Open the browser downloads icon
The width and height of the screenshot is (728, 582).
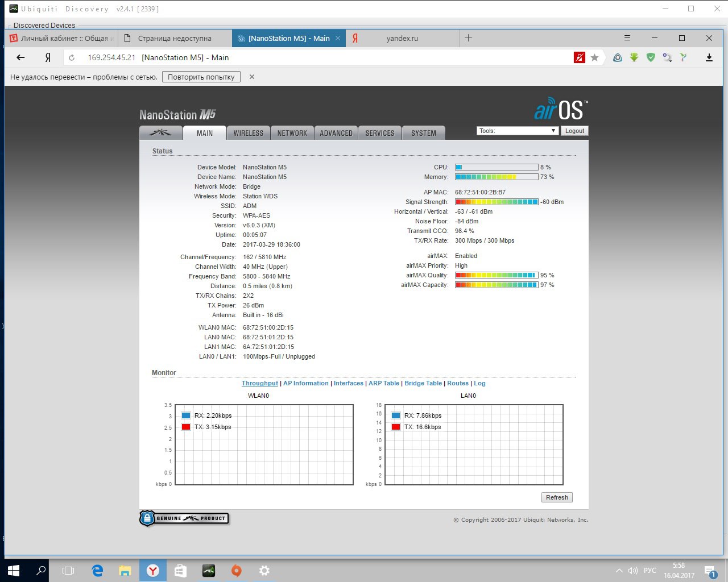tap(709, 57)
